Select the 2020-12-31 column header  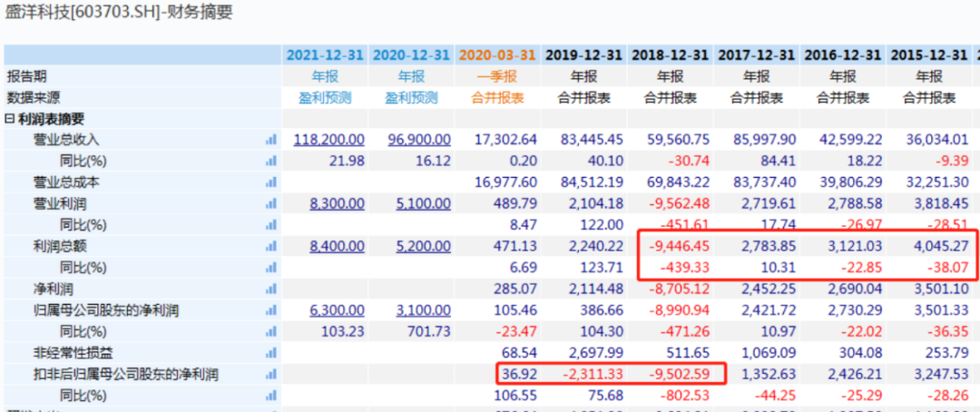411,55
